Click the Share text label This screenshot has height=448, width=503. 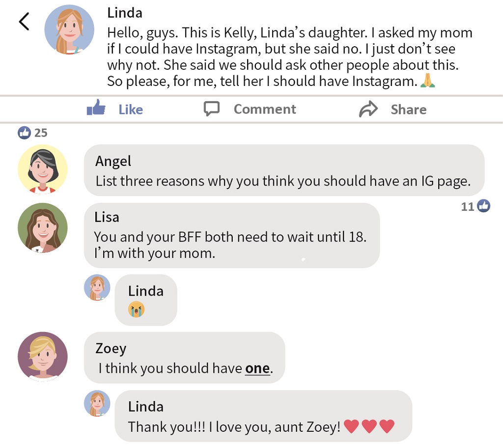coord(409,109)
